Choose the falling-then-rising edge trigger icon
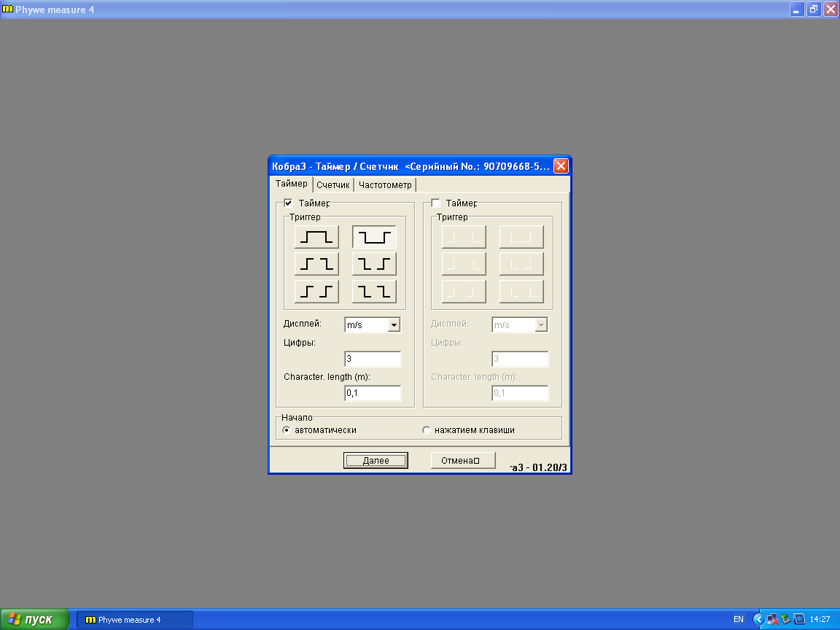The height and width of the screenshot is (630, 840). (374, 263)
